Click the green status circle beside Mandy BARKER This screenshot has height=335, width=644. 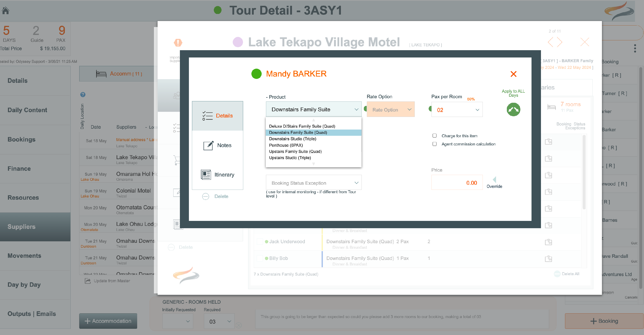click(x=256, y=74)
